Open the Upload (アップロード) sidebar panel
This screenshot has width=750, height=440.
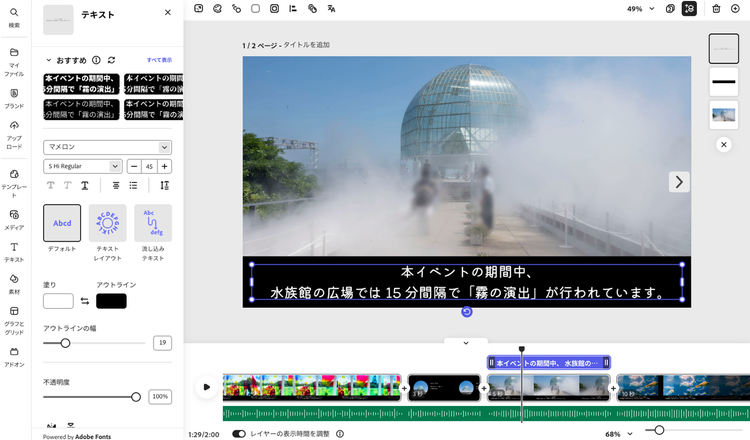[14, 130]
